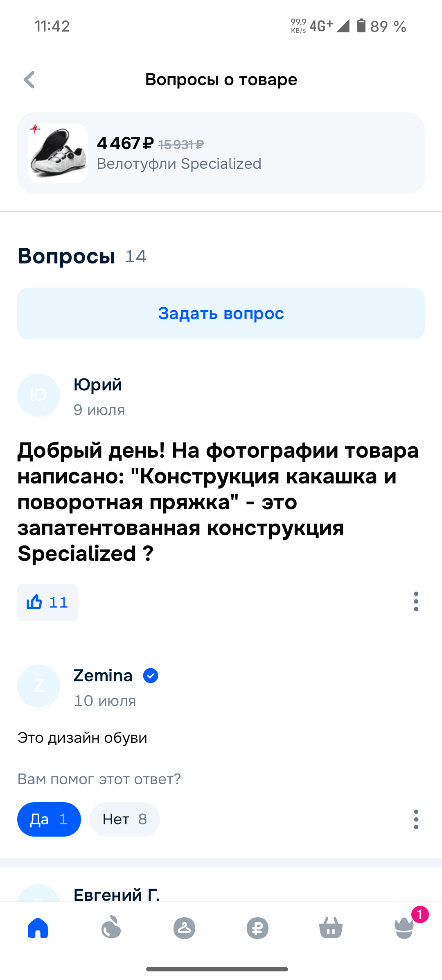Tap the cycling shoes product thumbnail

pyautogui.click(x=58, y=153)
